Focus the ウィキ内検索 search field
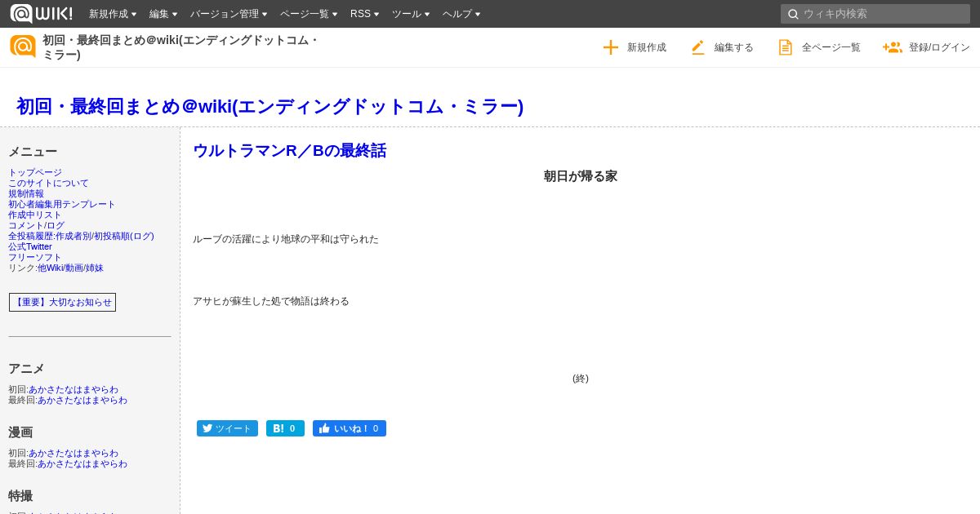This screenshot has width=980, height=514. click(x=875, y=14)
